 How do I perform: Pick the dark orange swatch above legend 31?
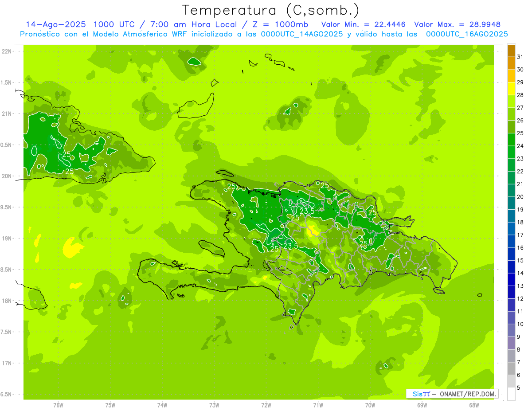pos(511,51)
